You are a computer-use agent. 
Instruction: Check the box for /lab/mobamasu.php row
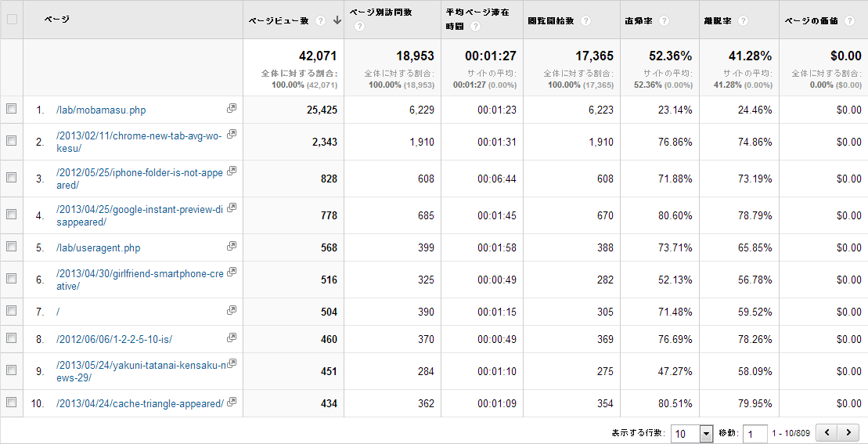[11, 110]
